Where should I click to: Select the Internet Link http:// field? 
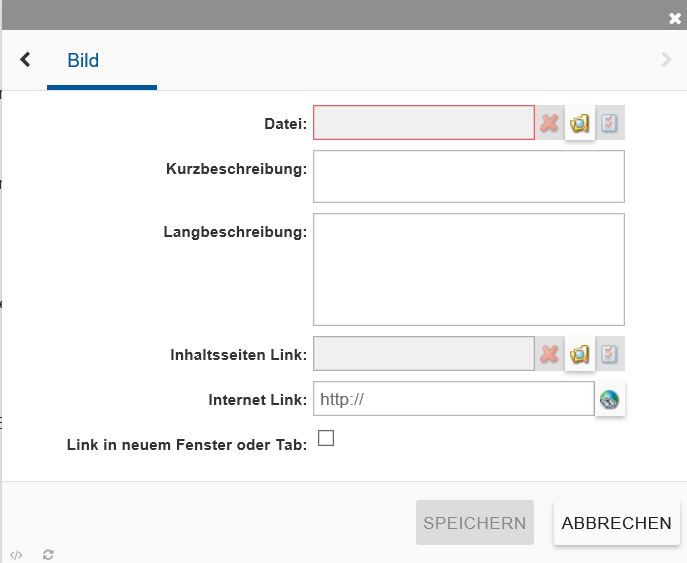pos(453,399)
